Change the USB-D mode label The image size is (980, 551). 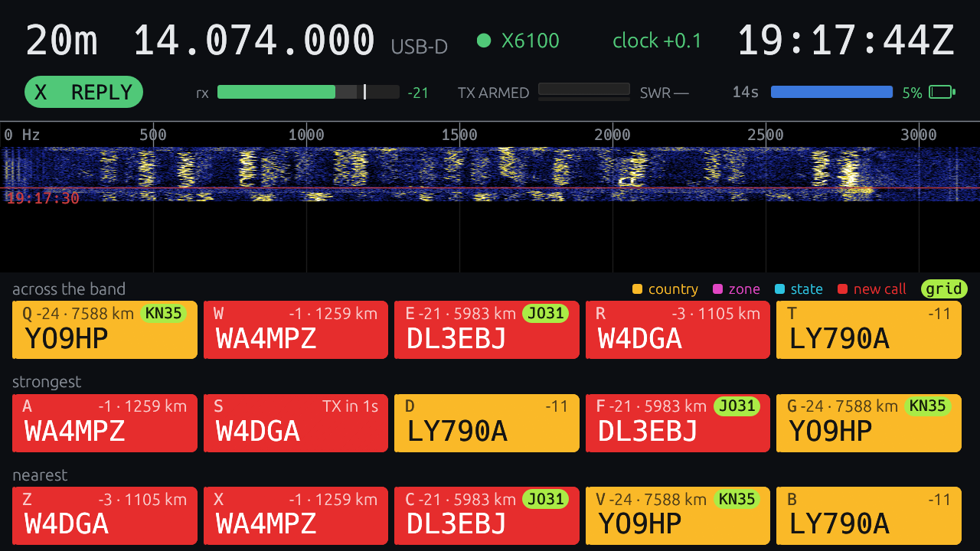tap(419, 47)
